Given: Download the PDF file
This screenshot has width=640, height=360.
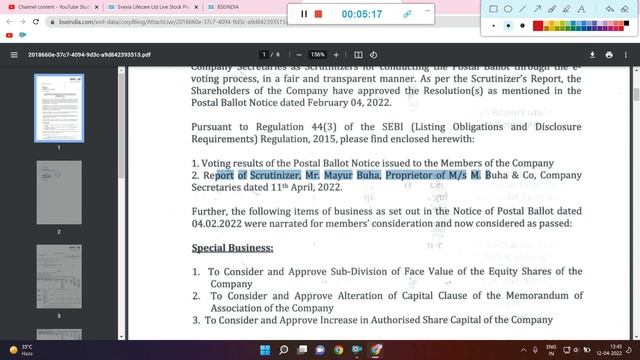Looking at the screenshot, I should click(x=592, y=55).
